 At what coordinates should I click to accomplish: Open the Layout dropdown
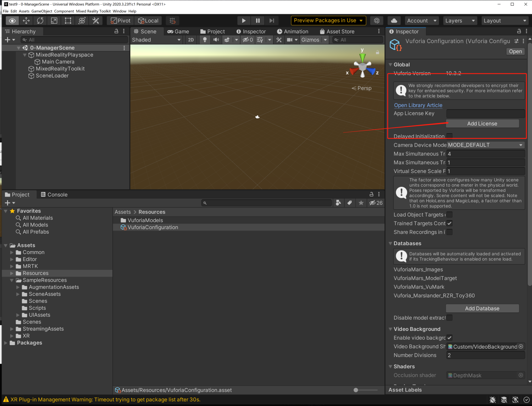[x=505, y=21]
